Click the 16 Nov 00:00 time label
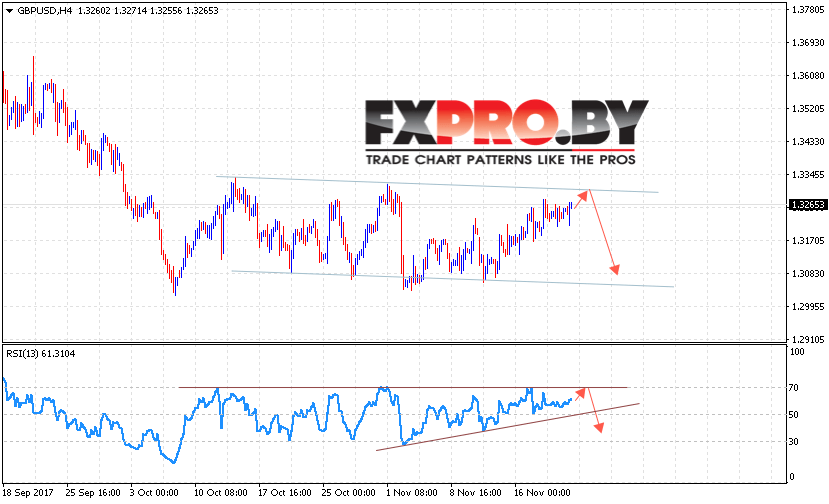 click(542, 492)
